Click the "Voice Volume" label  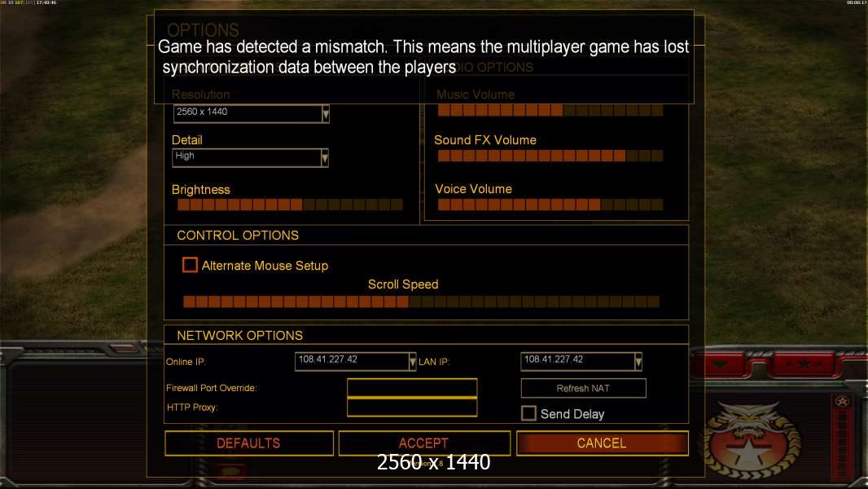(x=473, y=189)
